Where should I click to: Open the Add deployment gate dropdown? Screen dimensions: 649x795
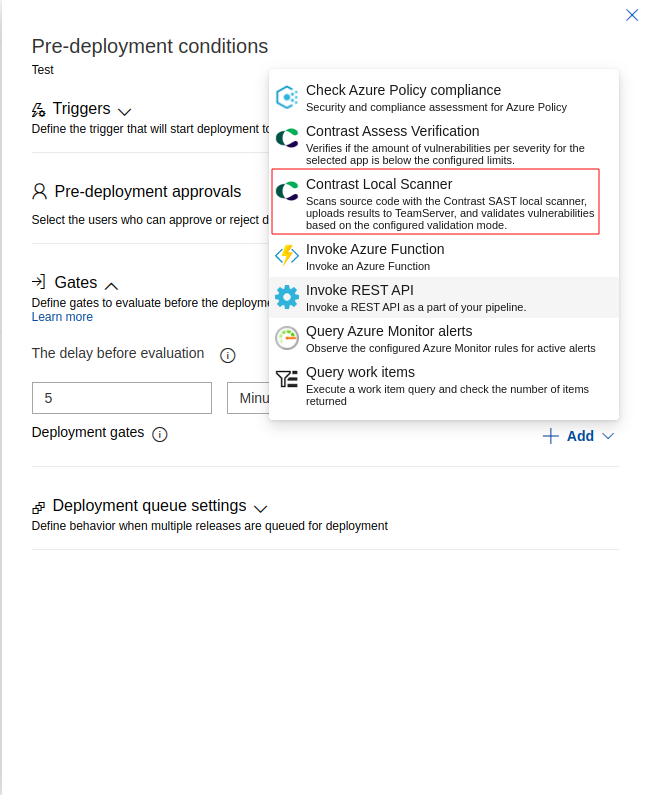tap(578, 436)
